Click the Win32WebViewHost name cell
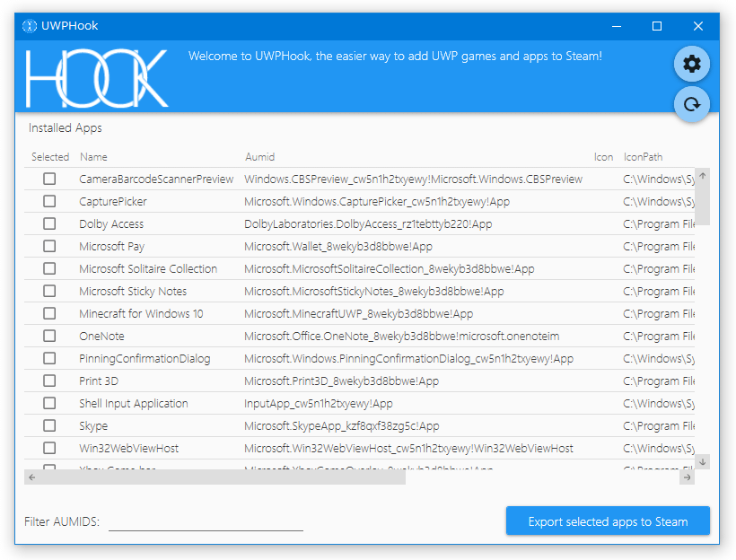The width and height of the screenshot is (736, 560). [x=128, y=449]
